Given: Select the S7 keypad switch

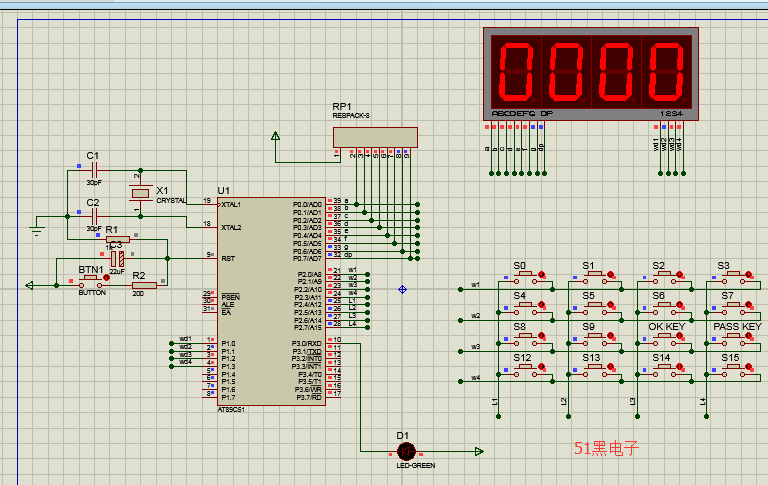Looking at the screenshot, I should (734, 308).
